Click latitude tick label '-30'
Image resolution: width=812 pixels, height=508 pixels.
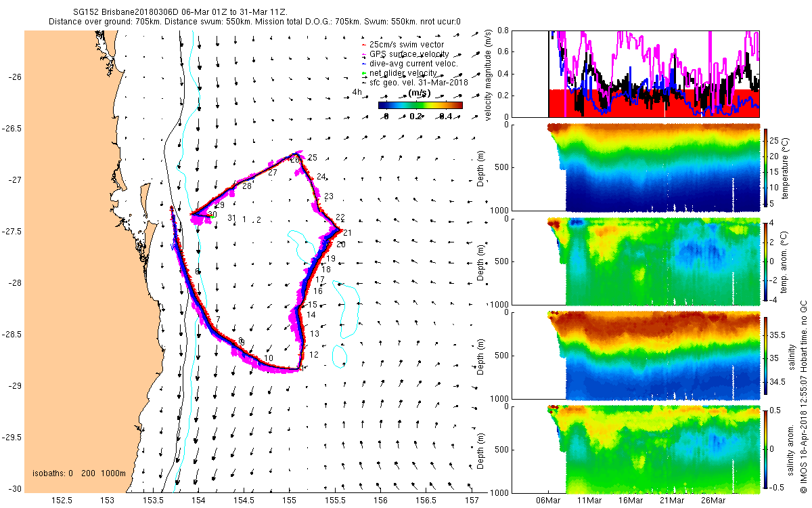15,489
